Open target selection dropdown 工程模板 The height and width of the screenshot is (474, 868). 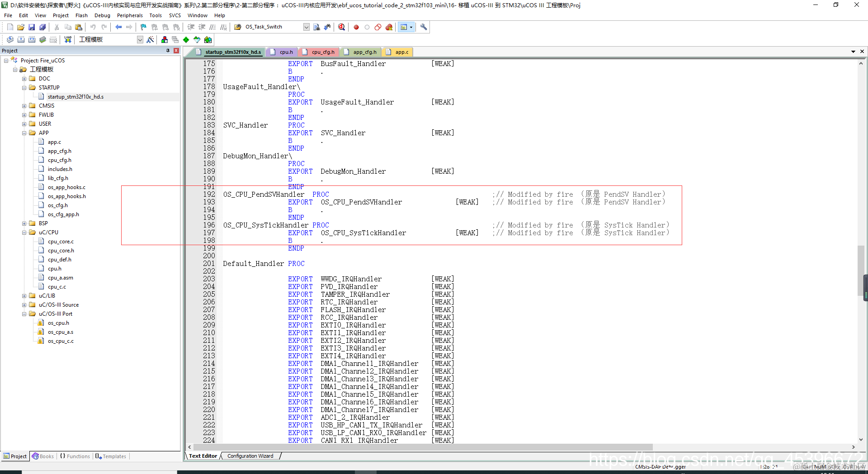point(140,40)
